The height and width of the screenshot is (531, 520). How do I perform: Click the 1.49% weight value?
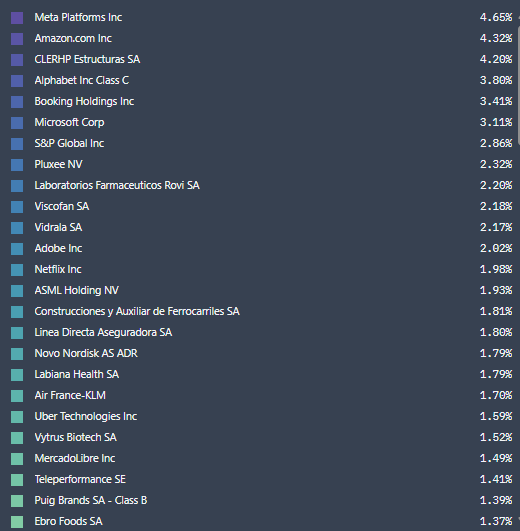coord(496,458)
